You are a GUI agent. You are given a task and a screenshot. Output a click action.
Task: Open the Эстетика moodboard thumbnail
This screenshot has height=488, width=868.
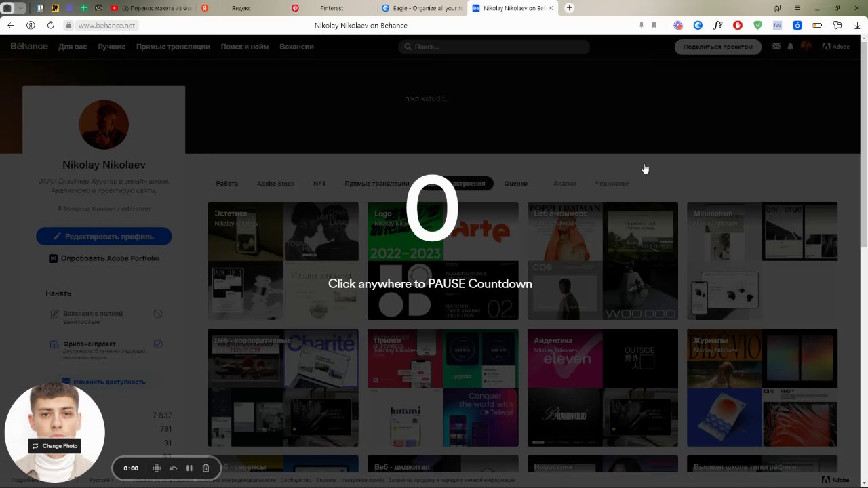[x=283, y=261]
